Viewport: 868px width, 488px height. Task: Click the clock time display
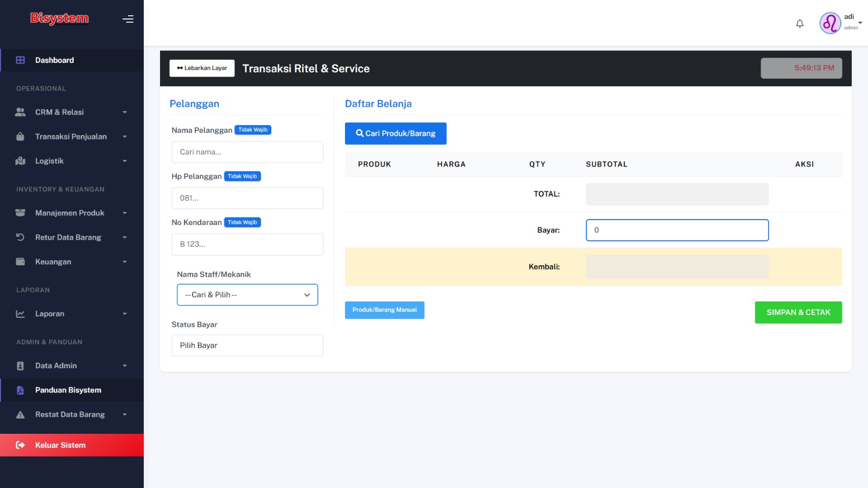click(801, 68)
